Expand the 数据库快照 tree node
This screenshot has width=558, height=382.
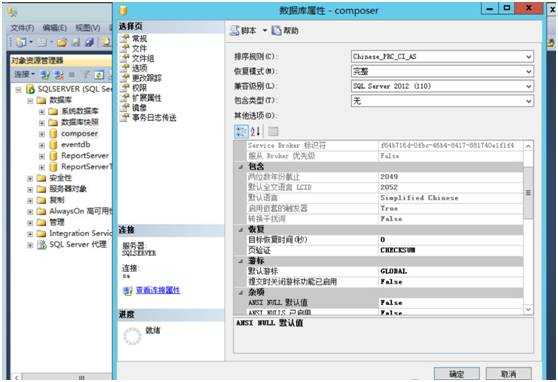42,123
